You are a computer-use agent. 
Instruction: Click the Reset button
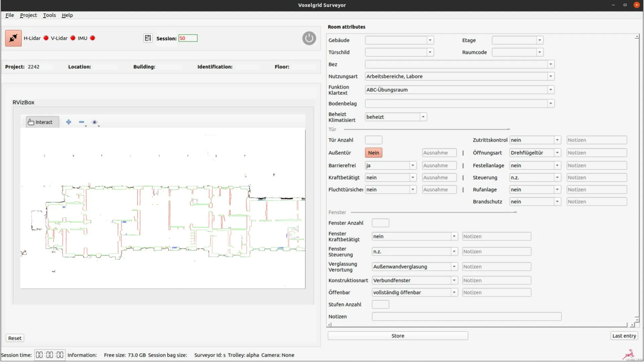click(x=14, y=338)
